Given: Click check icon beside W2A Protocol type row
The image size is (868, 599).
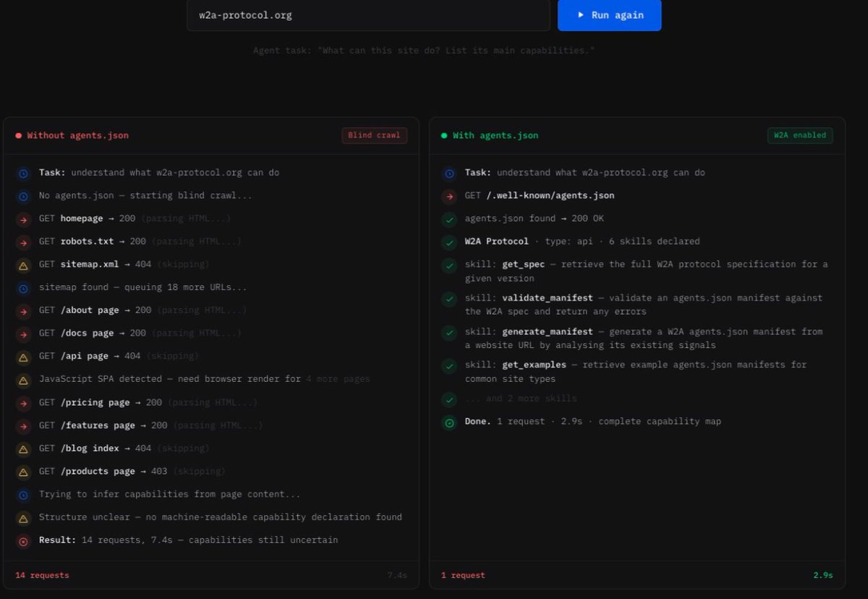Looking at the screenshot, I should (449, 242).
